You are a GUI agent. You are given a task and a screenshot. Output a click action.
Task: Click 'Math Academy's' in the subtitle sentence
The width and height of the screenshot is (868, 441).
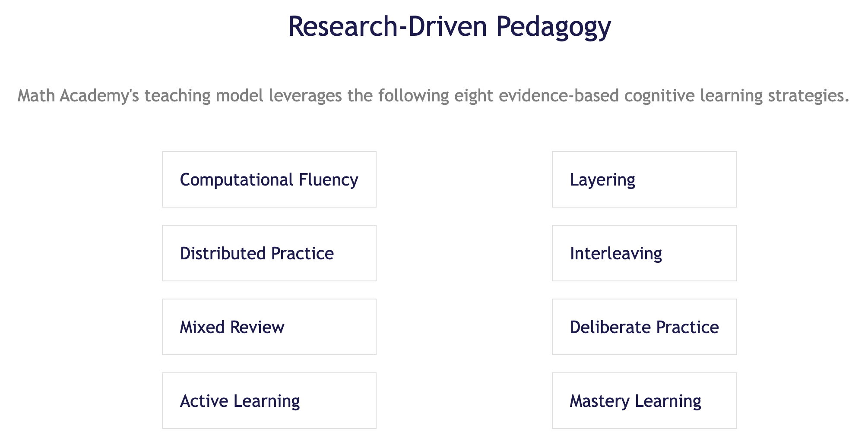click(x=78, y=96)
